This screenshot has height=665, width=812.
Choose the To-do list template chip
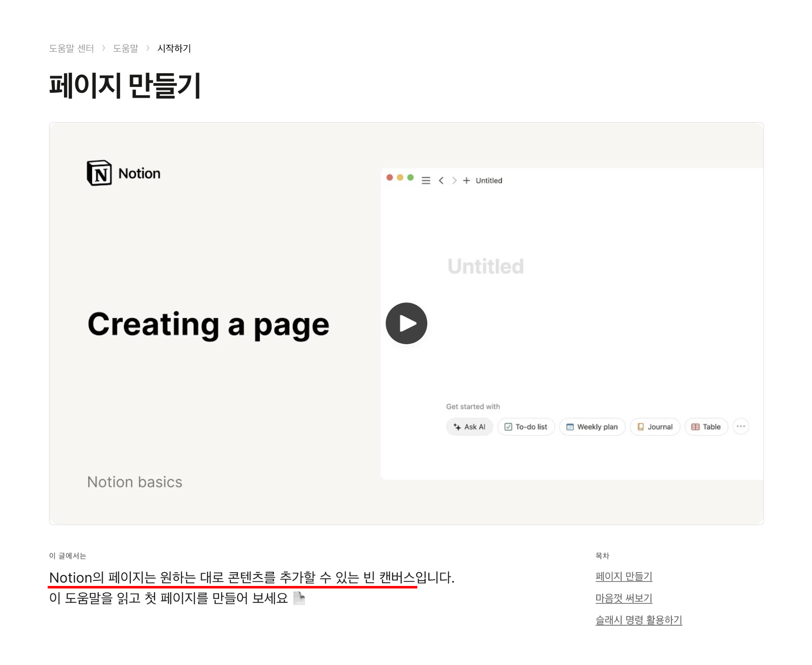click(526, 427)
